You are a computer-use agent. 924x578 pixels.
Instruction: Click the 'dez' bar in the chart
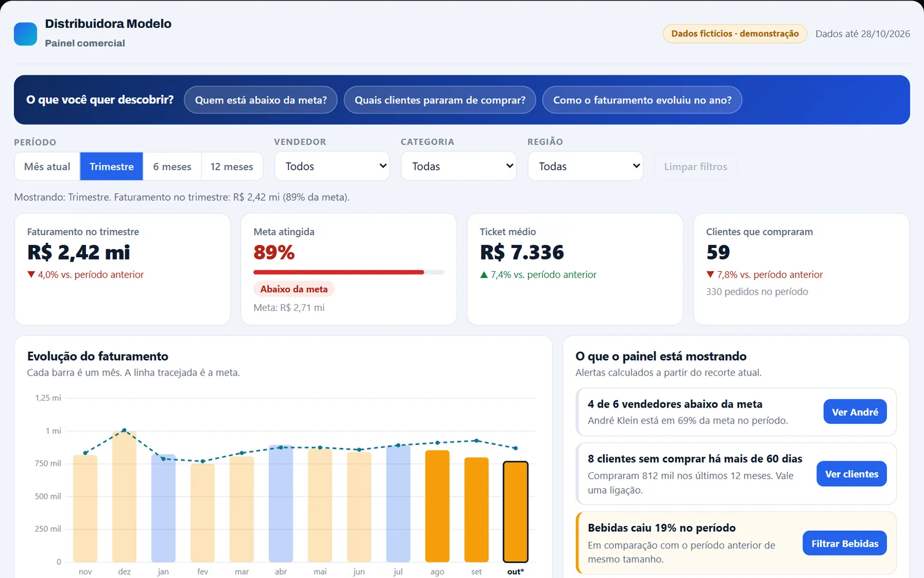tap(124, 497)
